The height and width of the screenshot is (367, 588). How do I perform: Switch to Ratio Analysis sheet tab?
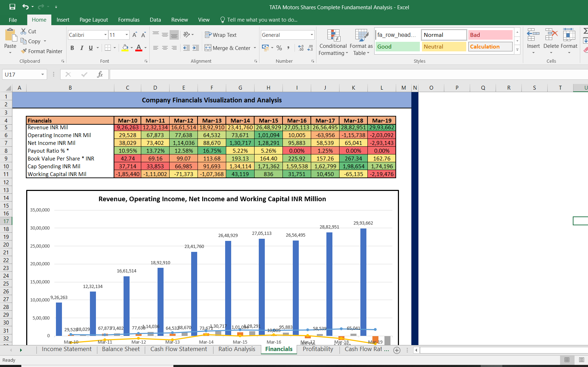[x=237, y=349]
